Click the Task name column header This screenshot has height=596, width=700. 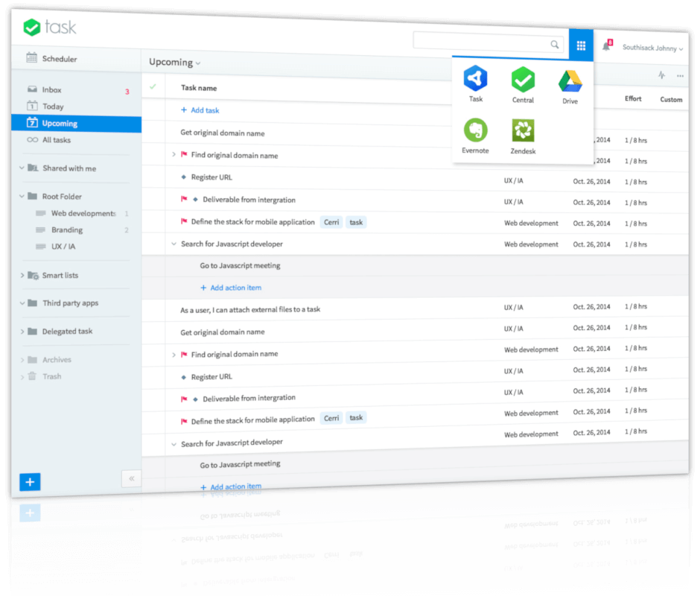tap(199, 88)
